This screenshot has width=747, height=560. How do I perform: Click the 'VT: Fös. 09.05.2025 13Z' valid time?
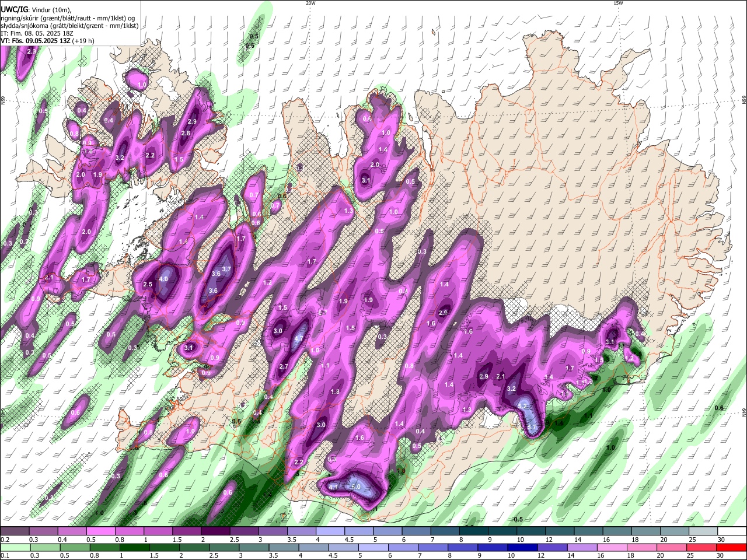(36, 41)
